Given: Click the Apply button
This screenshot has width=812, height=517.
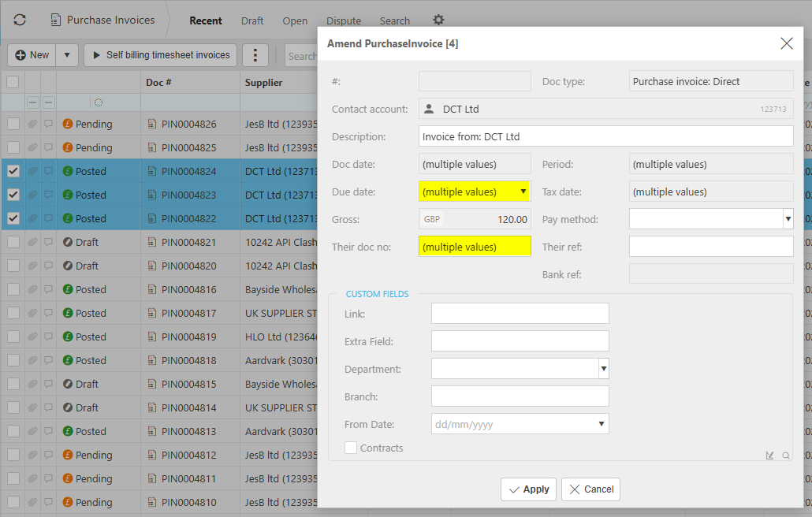Looking at the screenshot, I should (529, 489).
